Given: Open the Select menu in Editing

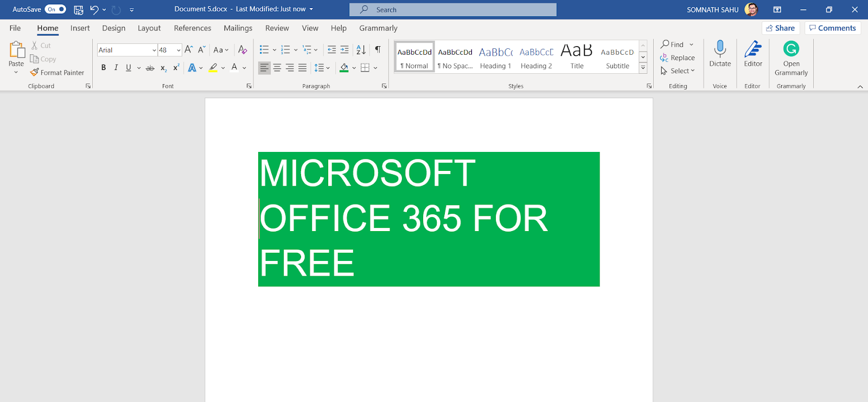Looking at the screenshot, I should coord(678,71).
